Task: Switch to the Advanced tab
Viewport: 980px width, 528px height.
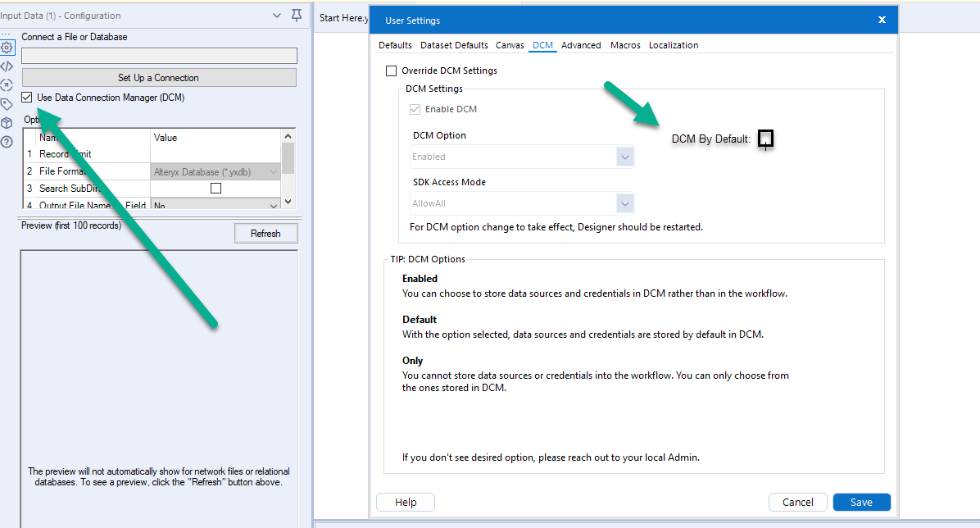Action: [581, 45]
